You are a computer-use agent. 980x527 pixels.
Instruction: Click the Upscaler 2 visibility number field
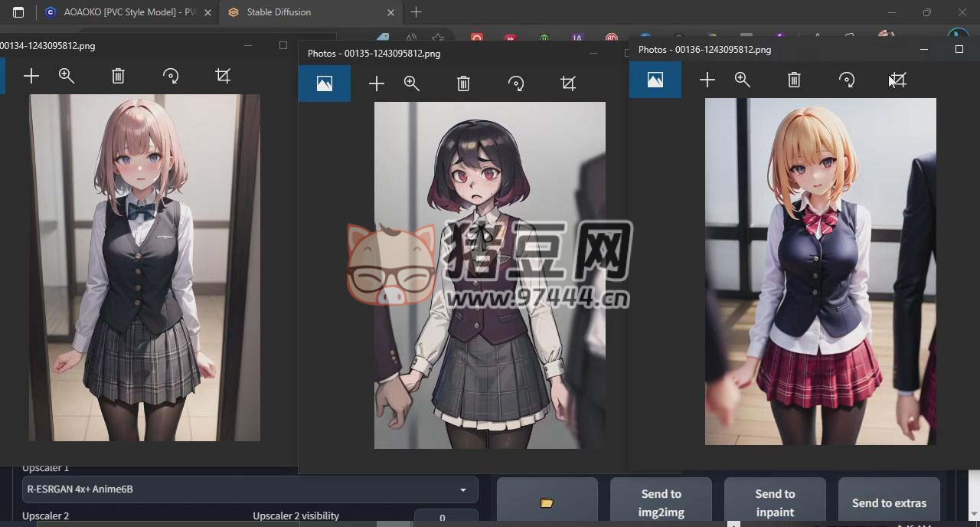[446, 518]
